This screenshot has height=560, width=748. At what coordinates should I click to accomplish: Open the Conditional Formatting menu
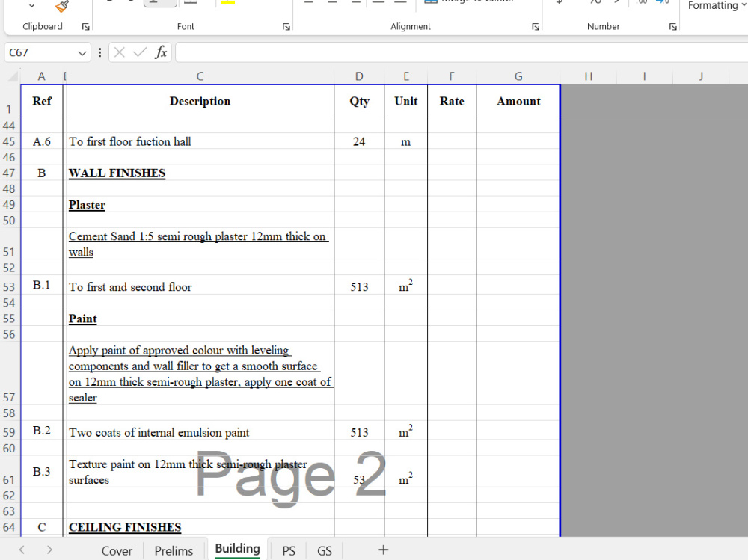point(714,6)
